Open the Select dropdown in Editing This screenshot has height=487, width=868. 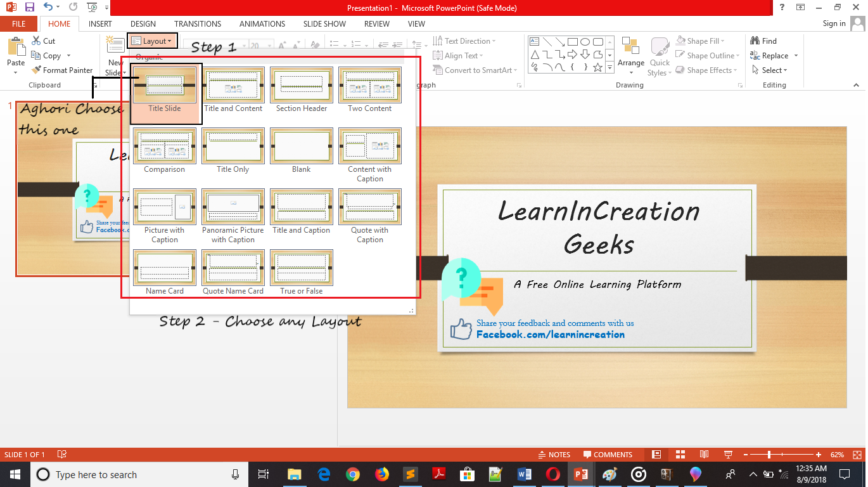tap(770, 70)
